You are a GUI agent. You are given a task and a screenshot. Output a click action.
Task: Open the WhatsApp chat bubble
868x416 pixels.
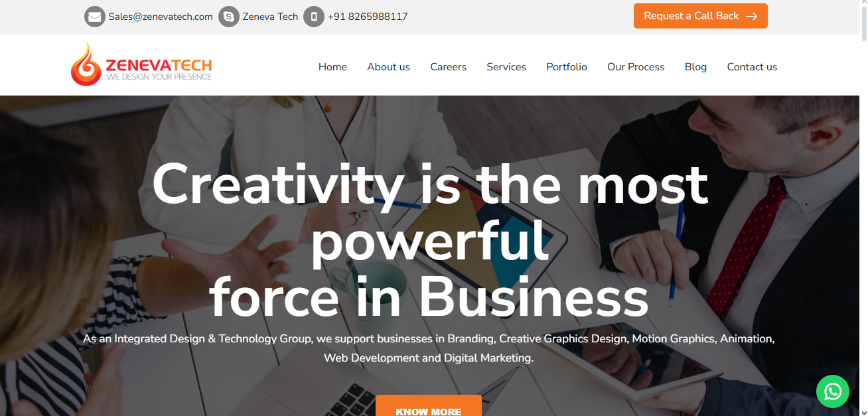833,391
